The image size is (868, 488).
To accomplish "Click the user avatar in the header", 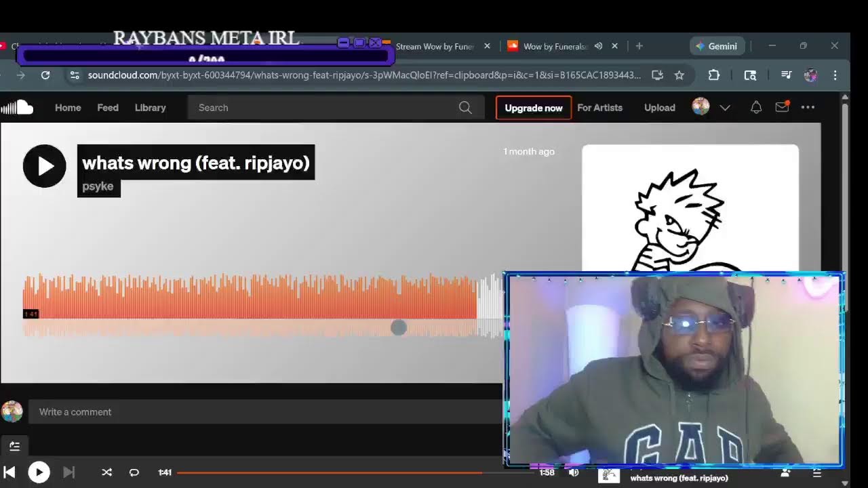I will (701, 107).
